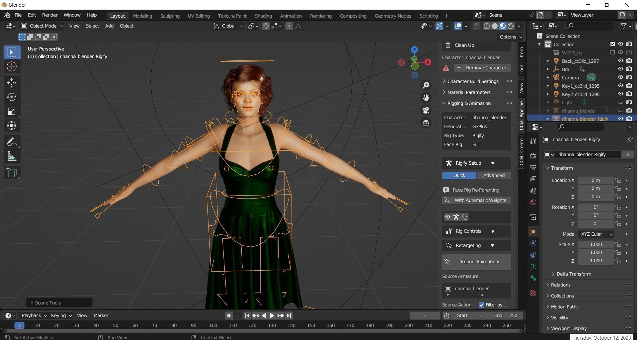Screen dimensions: 644x340
Task: Select the Annotate tool
Action: click(12, 142)
